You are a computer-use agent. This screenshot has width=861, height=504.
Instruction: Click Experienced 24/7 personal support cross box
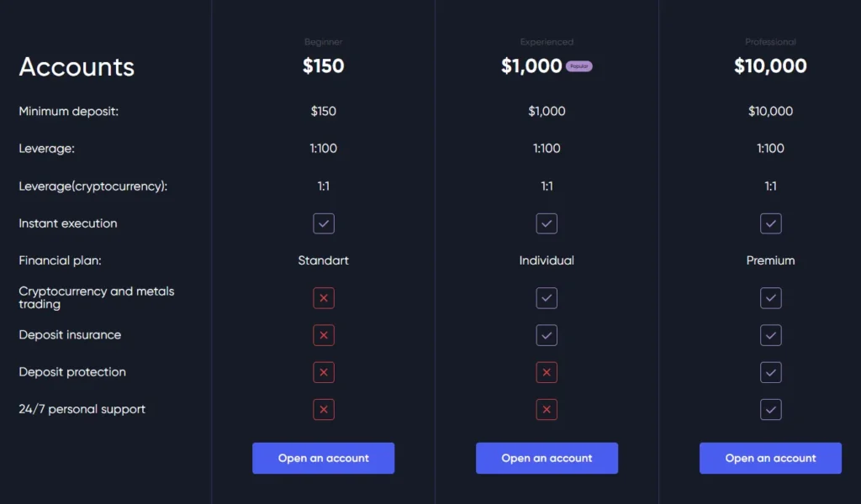pyautogui.click(x=547, y=409)
